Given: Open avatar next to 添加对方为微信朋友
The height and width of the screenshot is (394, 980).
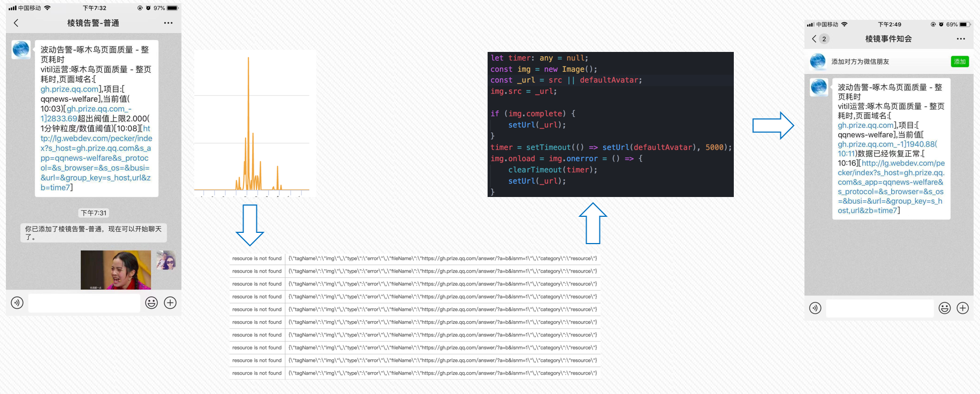Looking at the screenshot, I should click(818, 62).
